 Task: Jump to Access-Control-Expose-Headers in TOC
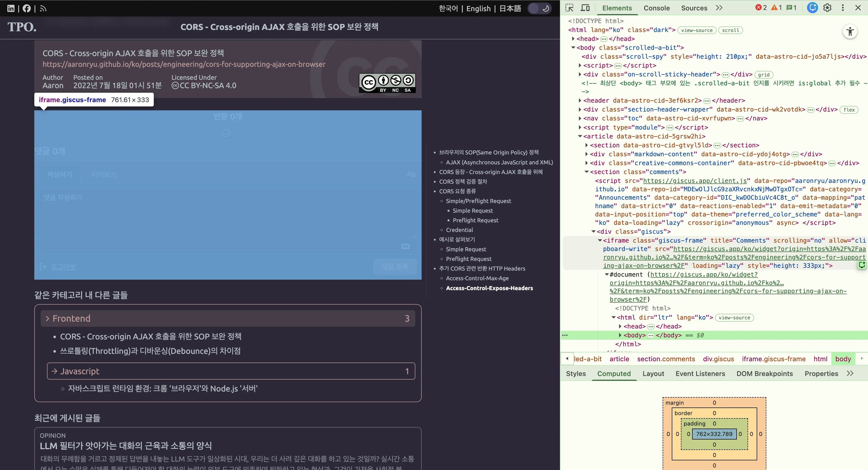click(489, 288)
